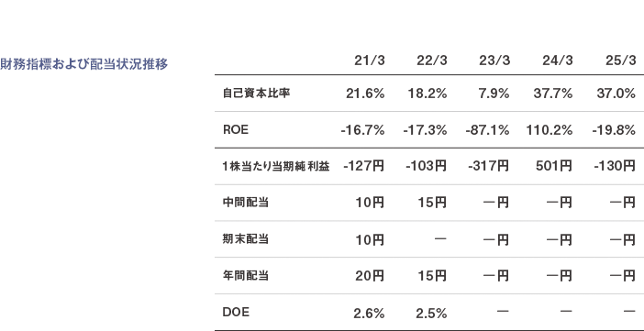Select the 24/3 column header

click(558, 61)
